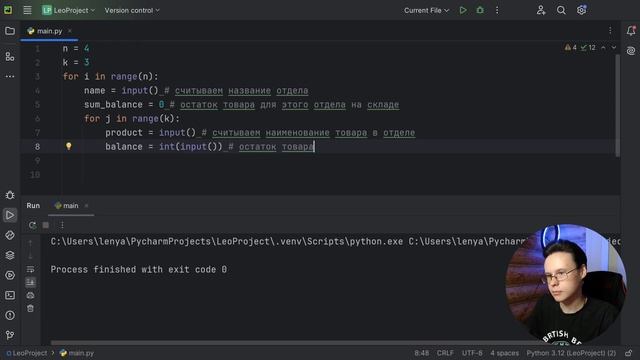Stop the running main process
Viewport: 640px width, 360px height.
pyautogui.click(x=46, y=225)
